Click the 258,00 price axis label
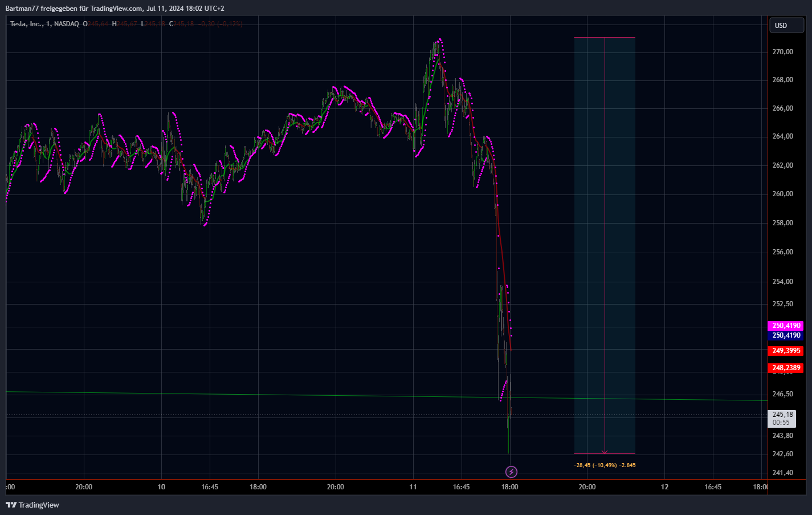812x515 pixels. [782, 223]
